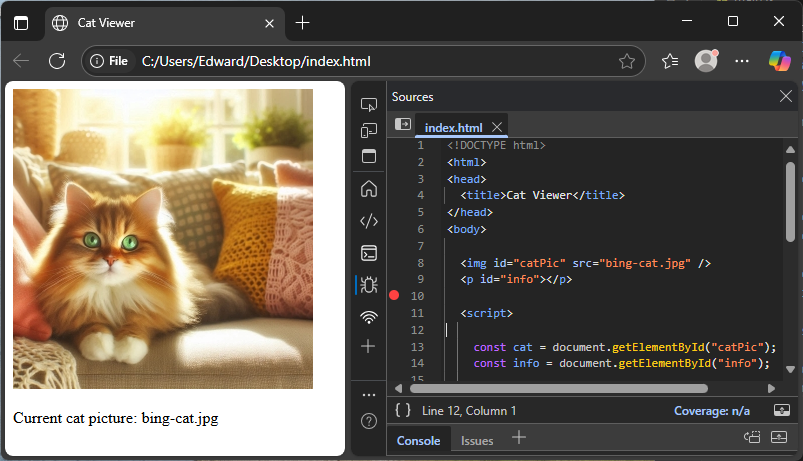Open the user profile avatar
The height and width of the screenshot is (461, 803).
(706, 61)
